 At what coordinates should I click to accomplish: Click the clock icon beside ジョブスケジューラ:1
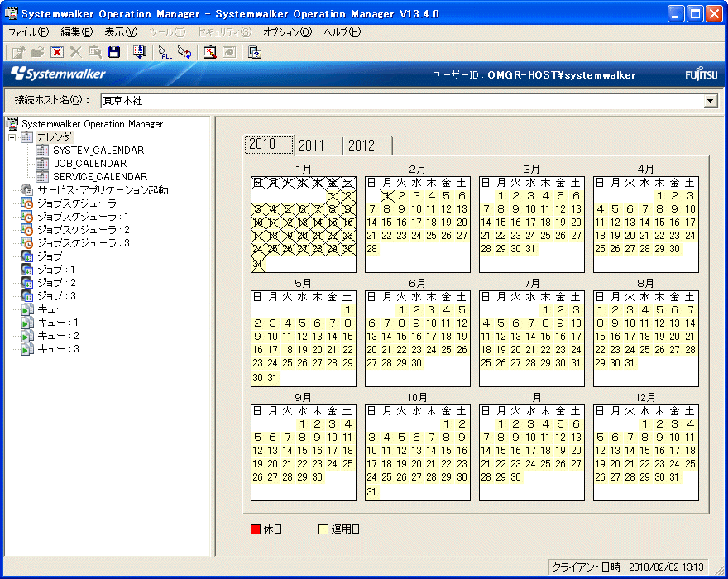(x=27, y=217)
